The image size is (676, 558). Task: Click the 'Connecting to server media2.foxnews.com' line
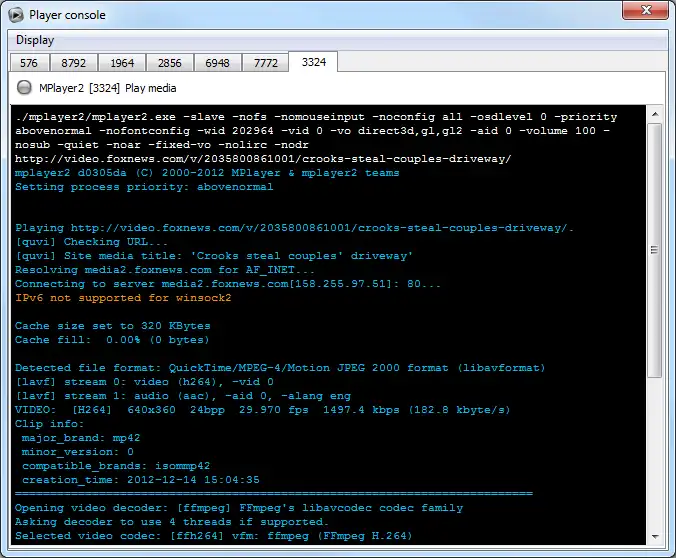[x=228, y=284]
